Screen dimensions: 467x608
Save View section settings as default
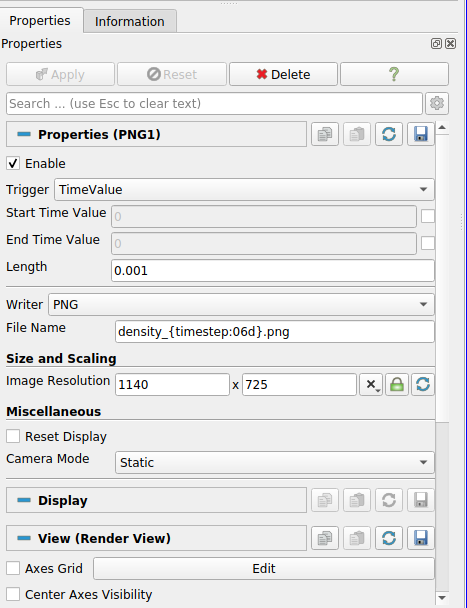[421, 538]
